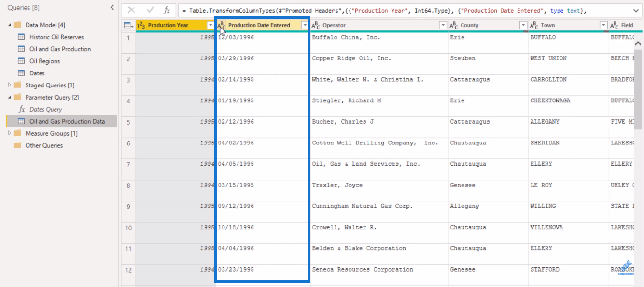Collapse the Data Model folder group
This screenshot has width=644, height=287.
[9, 25]
